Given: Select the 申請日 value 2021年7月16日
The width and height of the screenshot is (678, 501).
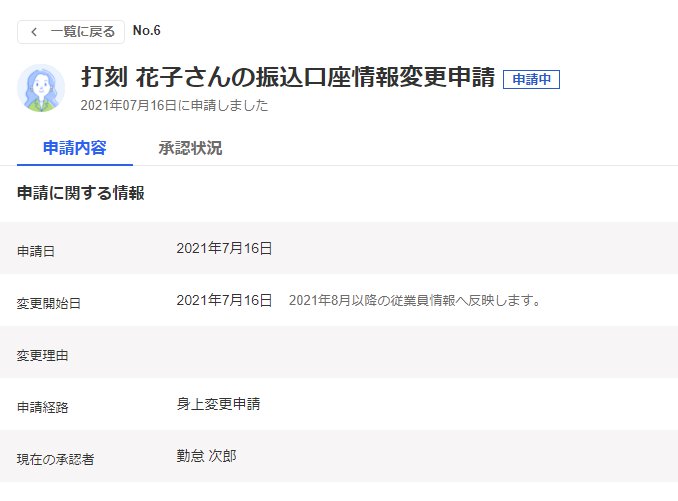Looking at the screenshot, I should point(224,249).
